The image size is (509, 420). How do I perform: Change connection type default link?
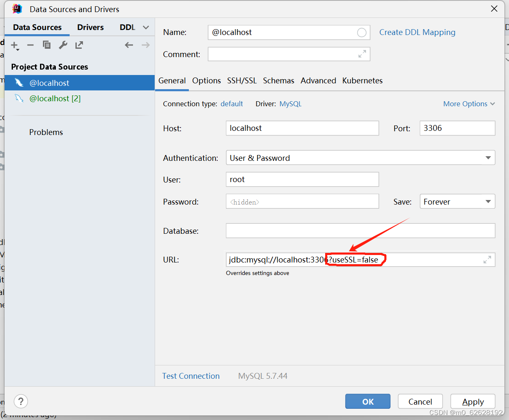(232, 104)
